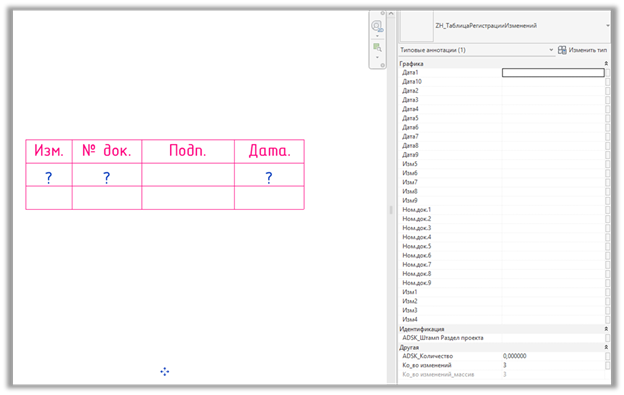Screen dimensions: 624x395
Task: Click associate parameter box for Ко_во изменений
Action: pyautogui.click(x=607, y=365)
